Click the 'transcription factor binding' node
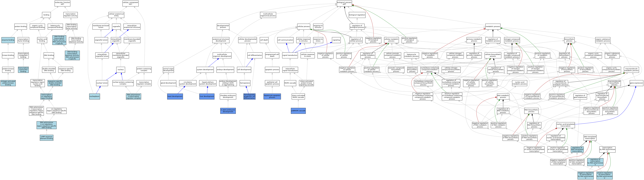 click(23, 40)
